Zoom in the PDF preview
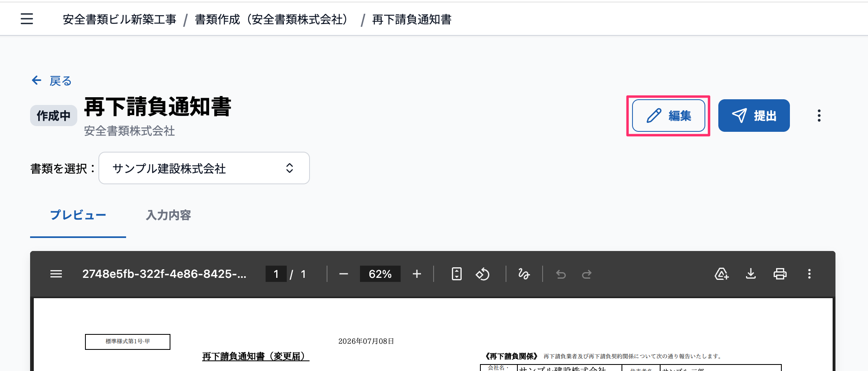Image resolution: width=868 pixels, height=371 pixels. (x=417, y=274)
